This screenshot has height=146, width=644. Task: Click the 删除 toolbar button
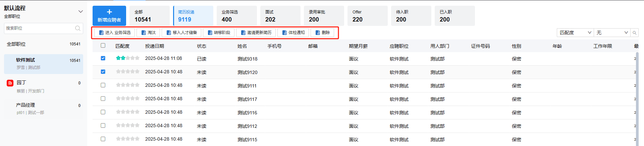coord(322,33)
